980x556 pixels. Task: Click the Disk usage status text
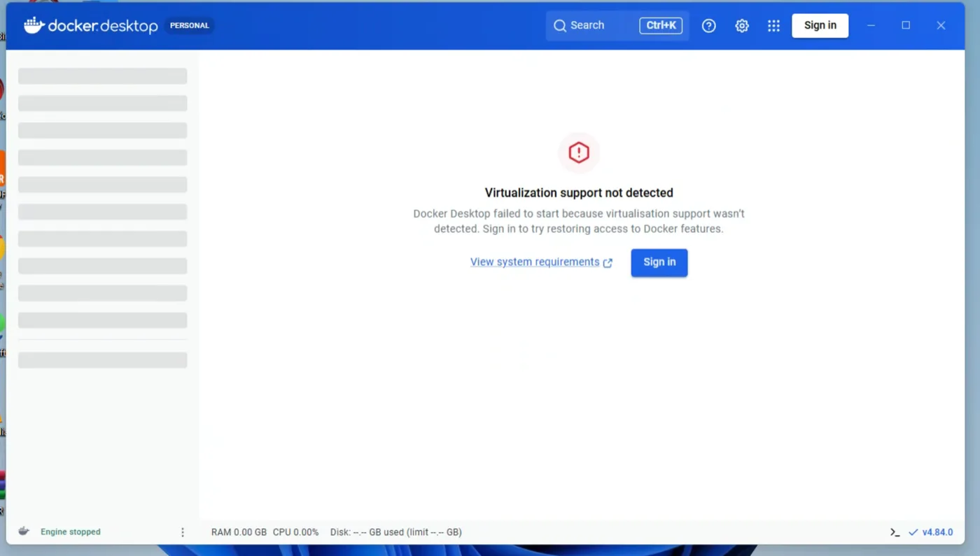(396, 532)
